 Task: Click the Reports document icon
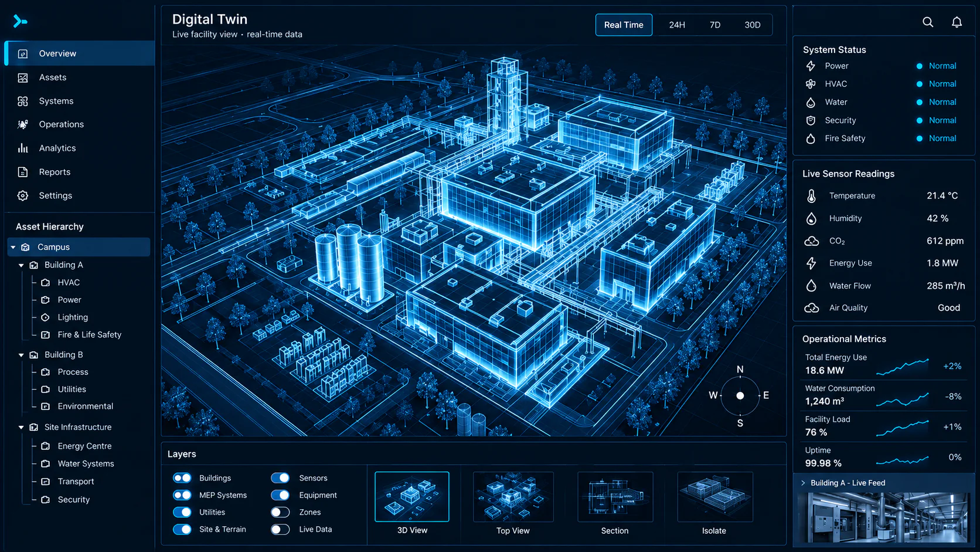tap(23, 172)
